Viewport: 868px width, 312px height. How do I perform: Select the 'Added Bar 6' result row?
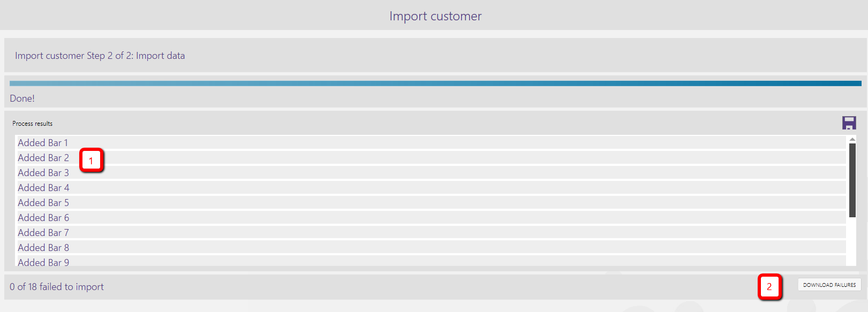pyautogui.click(x=431, y=218)
